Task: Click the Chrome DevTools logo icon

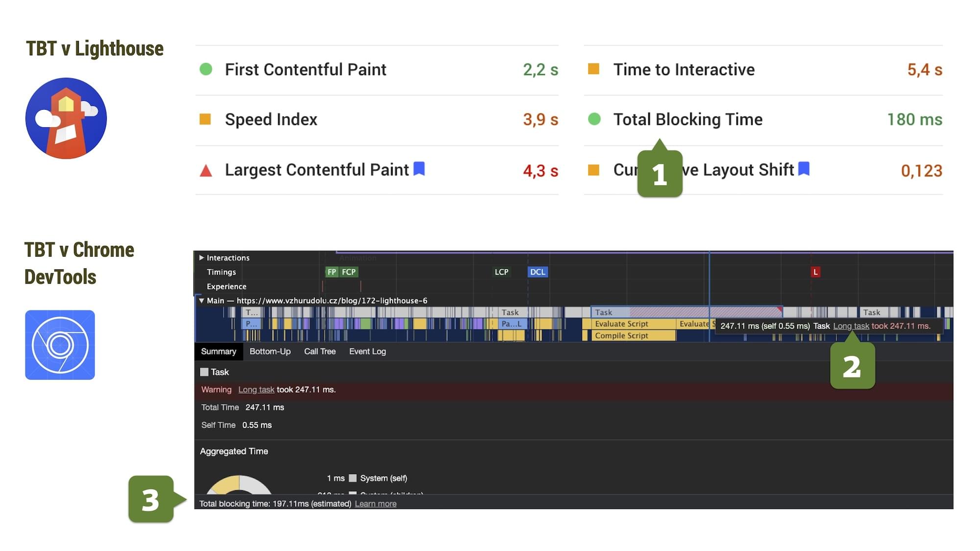Action: [60, 345]
